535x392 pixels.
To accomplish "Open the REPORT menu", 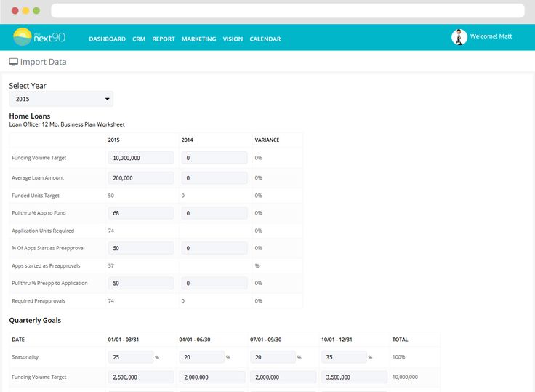I will click(164, 39).
